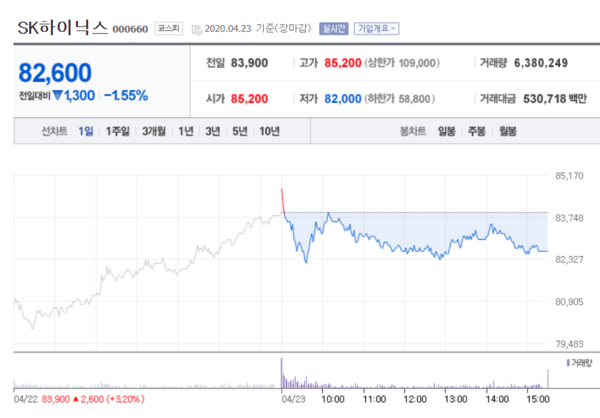The height and width of the screenshot is (418, 600).
Task: Show the 월봉 monthly candle chart
Action: [x=508, y=131]
